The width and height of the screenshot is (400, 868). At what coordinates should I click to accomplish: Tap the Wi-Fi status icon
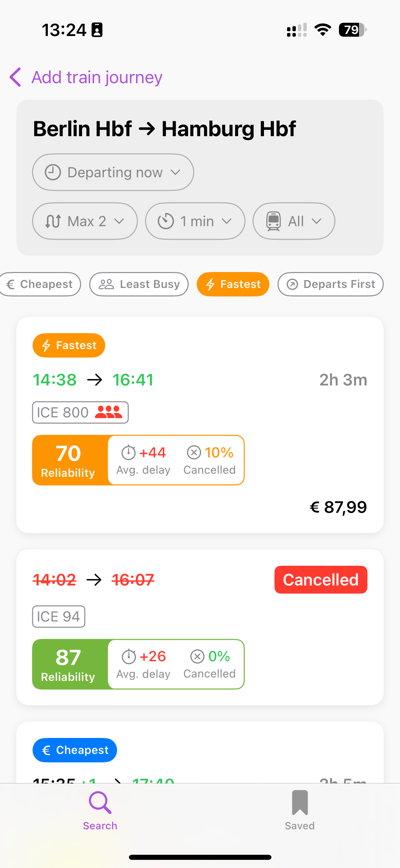(323, 30)
